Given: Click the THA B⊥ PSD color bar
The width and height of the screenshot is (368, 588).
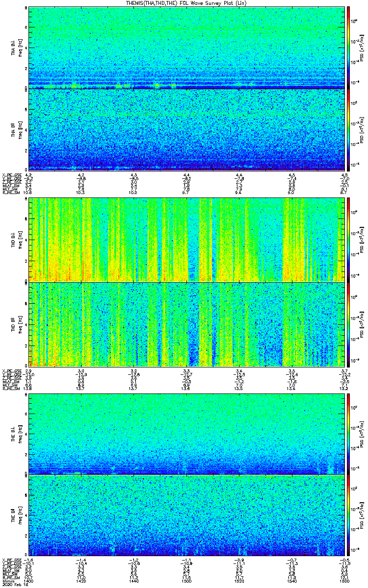Looking at the screenshot, I should [348, 47].
